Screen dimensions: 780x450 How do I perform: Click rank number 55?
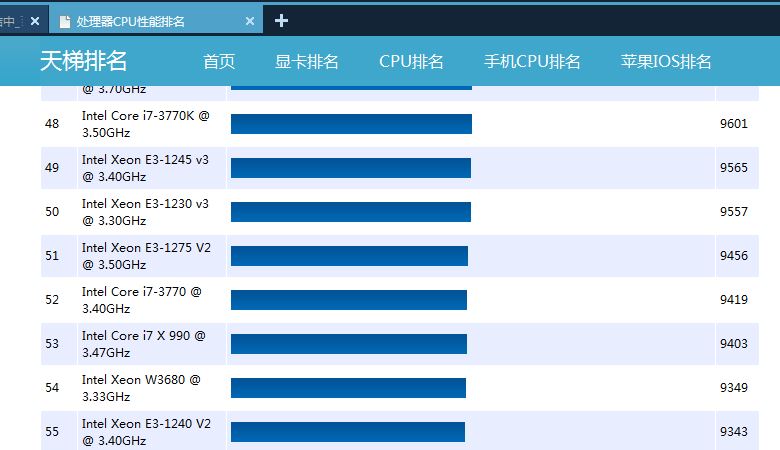coord(52,432)
